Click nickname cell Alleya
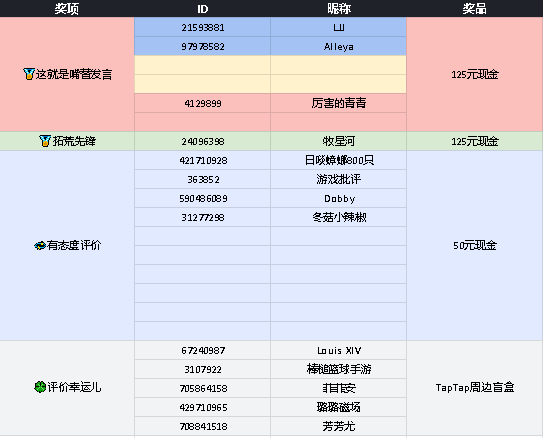This screenshot has width=543, height=438. [339, 46]
